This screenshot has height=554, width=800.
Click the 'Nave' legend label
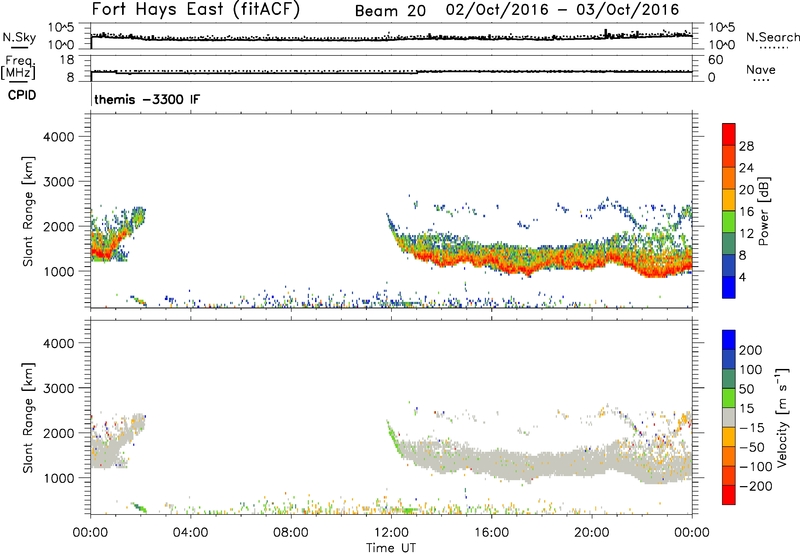(761, 69)
